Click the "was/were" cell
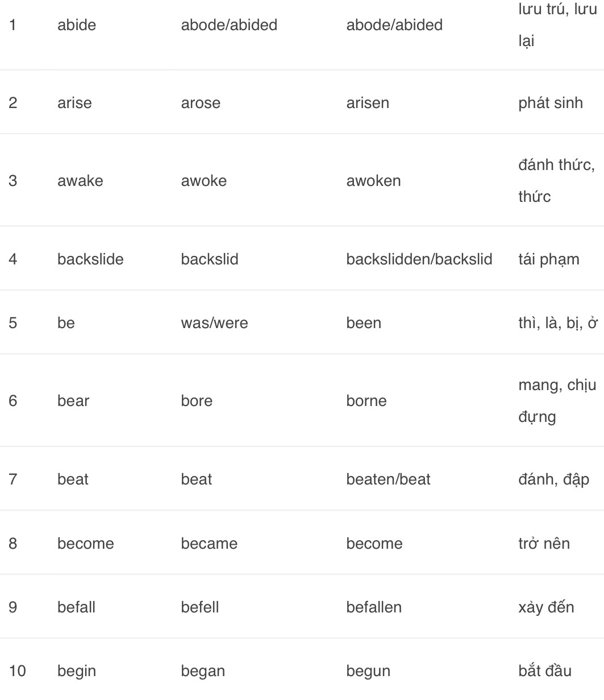The height and width of the screenshot is (700, 604). 214,323
